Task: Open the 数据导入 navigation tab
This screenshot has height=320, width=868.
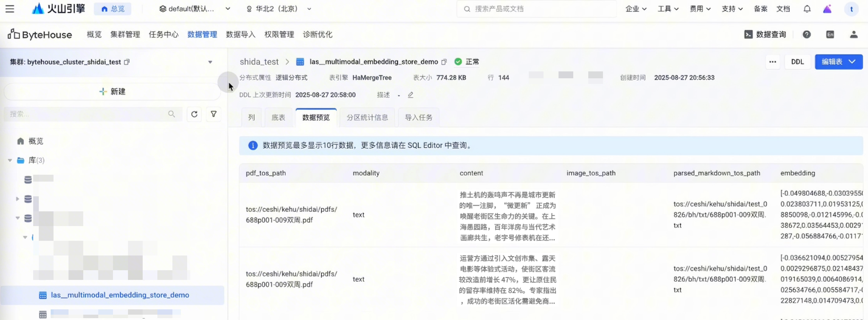Action: pyautogui.click(x=241, y=34)
